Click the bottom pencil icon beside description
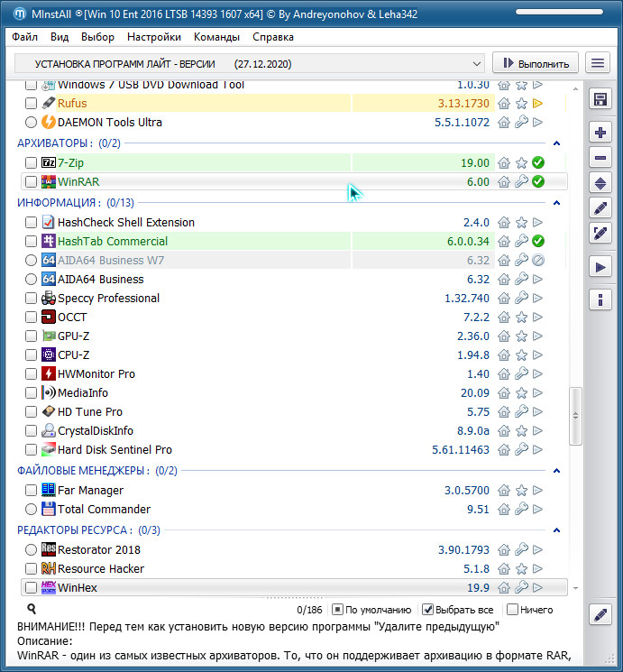 [x=600, y=615]
